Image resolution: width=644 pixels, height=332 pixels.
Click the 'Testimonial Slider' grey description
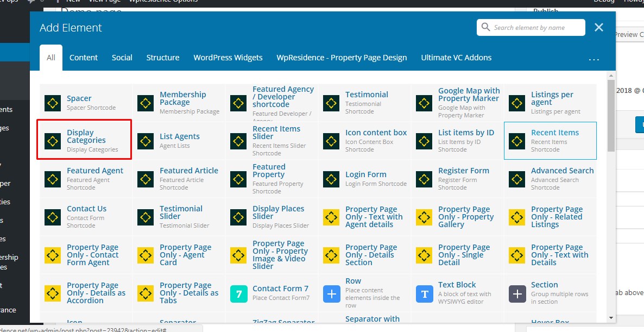point(185,225)
